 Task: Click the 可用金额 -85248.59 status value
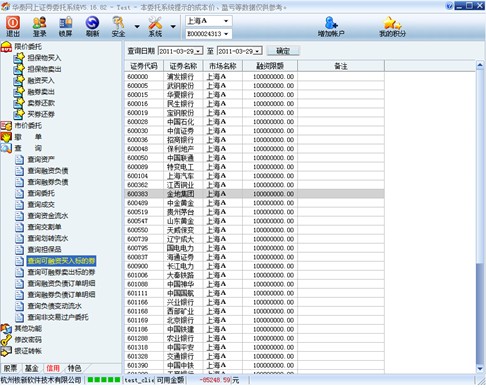pyautogui.click(x=215, y=380)
